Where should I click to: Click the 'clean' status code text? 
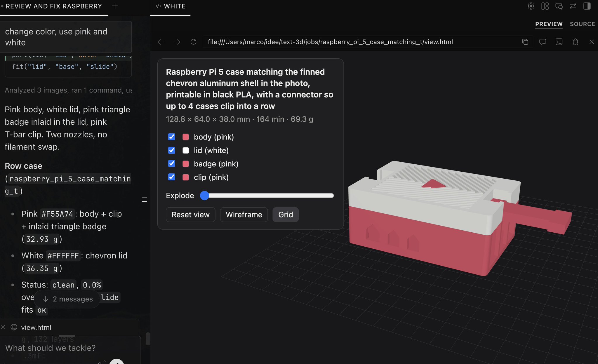click(x=63, y=285)
